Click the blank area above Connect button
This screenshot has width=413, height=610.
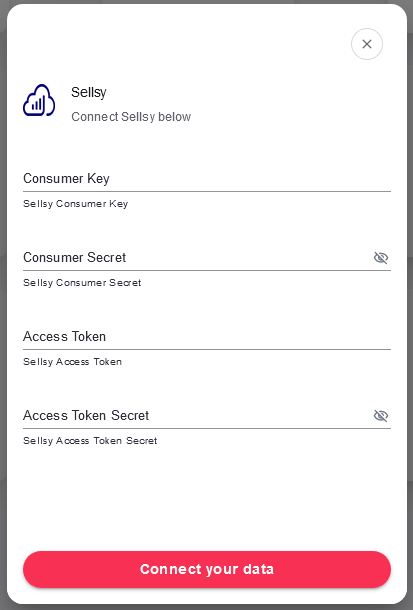click(207, 498)
